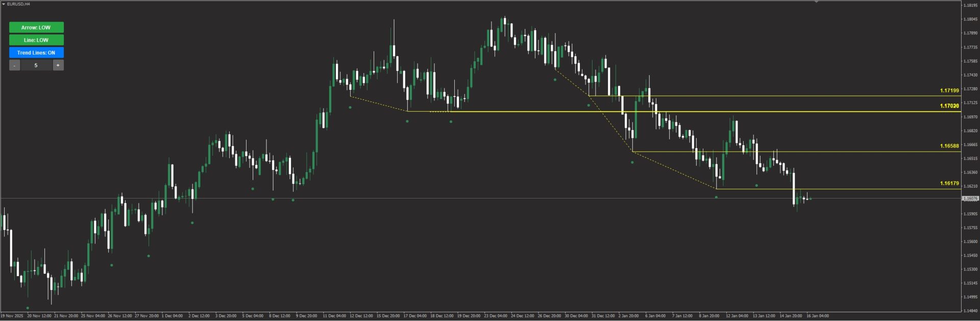Toggle the Arrow: LOW button

click(x=36, y=28)
